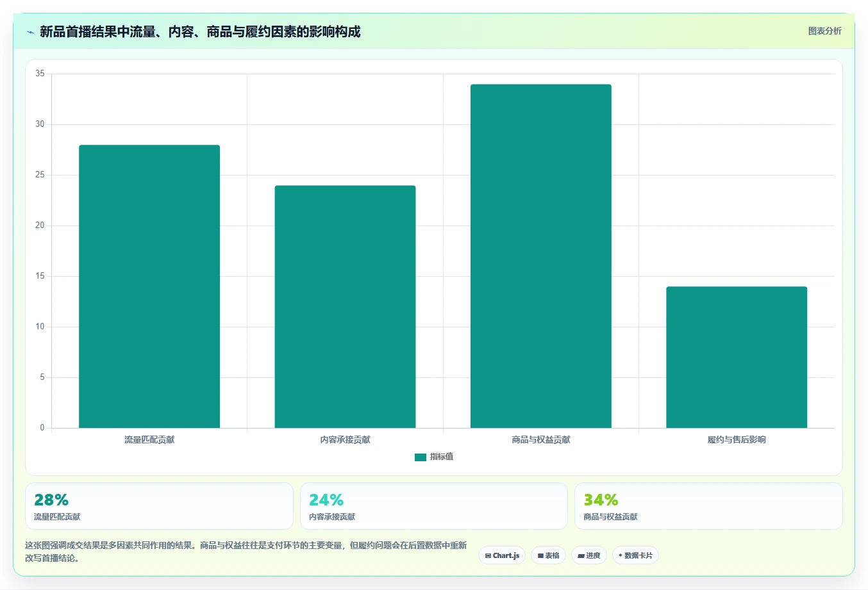Click the y-axis value 35
This screenshot has height=590, width=868.
click(x=40, y=74)
